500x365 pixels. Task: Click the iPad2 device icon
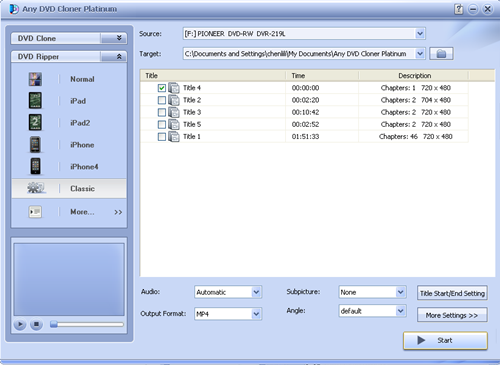point(35,122)
